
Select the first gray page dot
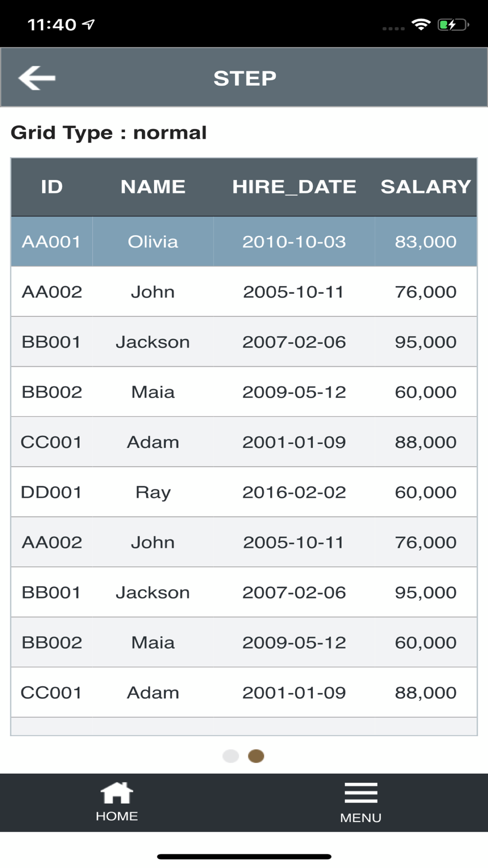230,756
